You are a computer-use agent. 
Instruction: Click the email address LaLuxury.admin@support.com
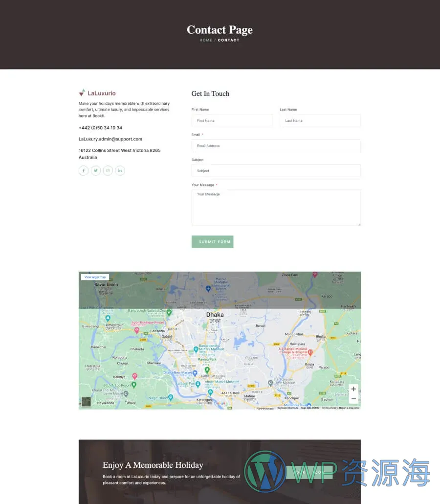point(110,139)
